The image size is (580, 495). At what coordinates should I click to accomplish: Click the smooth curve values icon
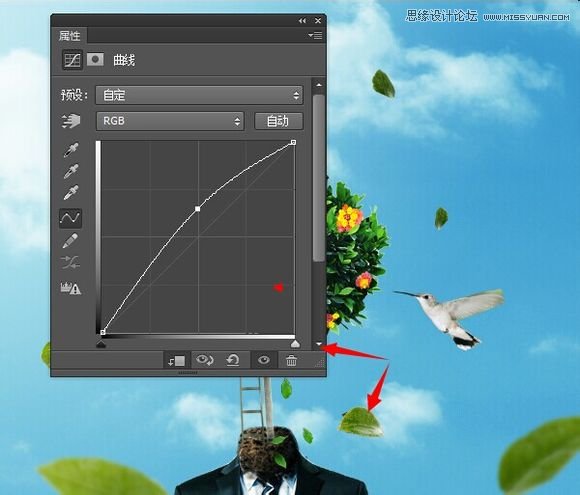pos(70,262)
